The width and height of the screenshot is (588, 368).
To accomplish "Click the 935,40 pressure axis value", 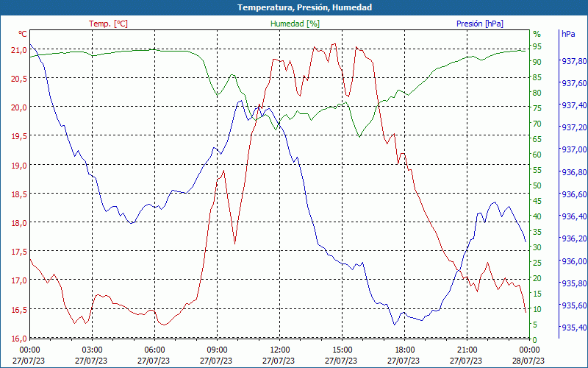I will (573, 328).
